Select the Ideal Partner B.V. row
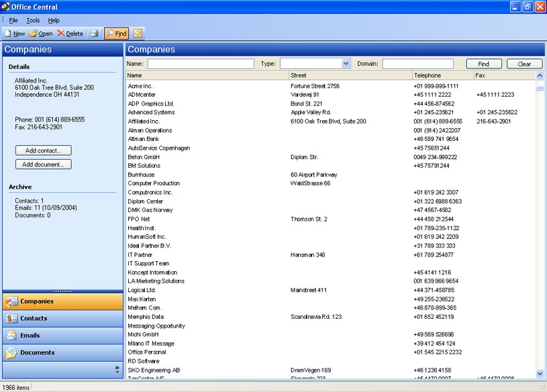Screen dimensions: 547x392 [x=330, y=246]
